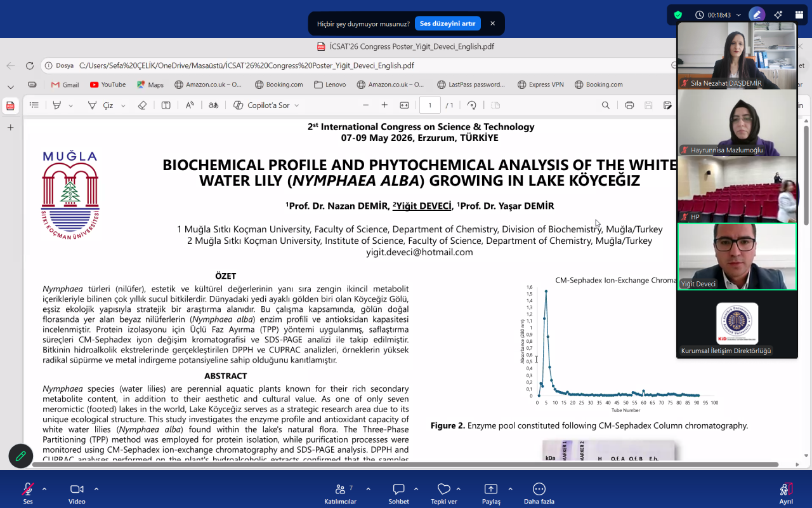Click the fit-to-width page icon
Image resolution: width=812 pixels, height=508 pixels.
pyautogui.click(x=404, y=105)
